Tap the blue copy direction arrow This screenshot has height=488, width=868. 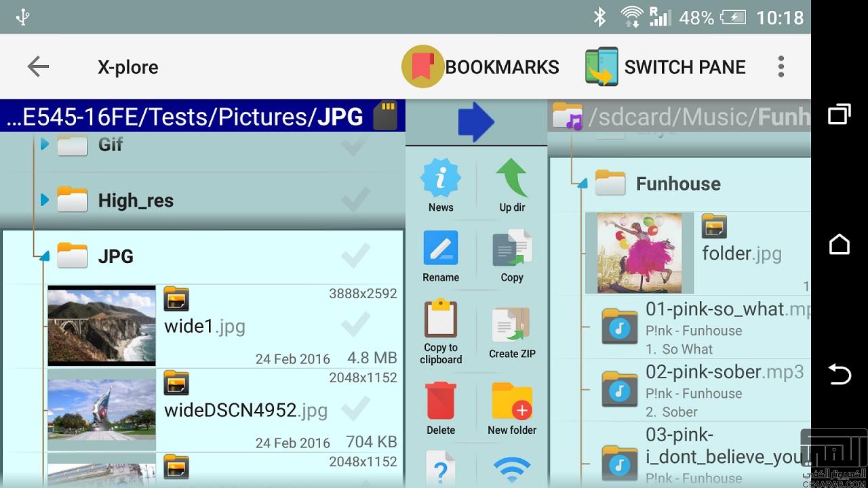pyautogui.click(x=476, y=122)
